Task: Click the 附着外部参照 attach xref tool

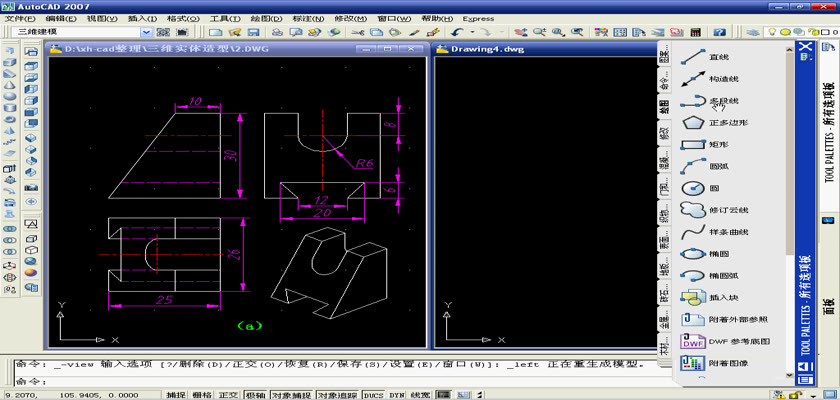Action: click(723, 320)
